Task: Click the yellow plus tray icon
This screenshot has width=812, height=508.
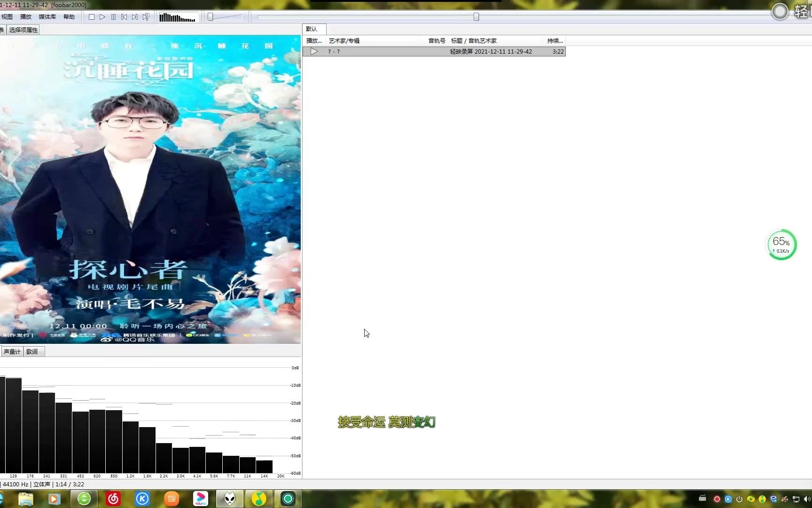Action: coord(751,499)
